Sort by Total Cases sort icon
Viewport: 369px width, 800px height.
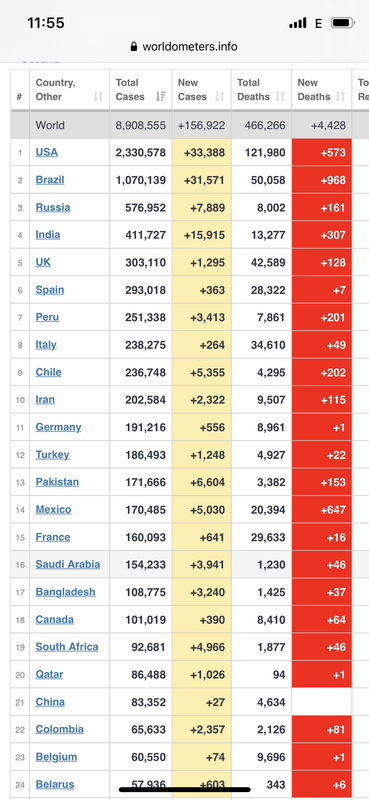pos(160,96)
